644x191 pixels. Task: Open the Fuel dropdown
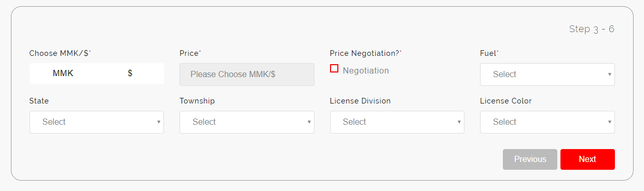547,75
